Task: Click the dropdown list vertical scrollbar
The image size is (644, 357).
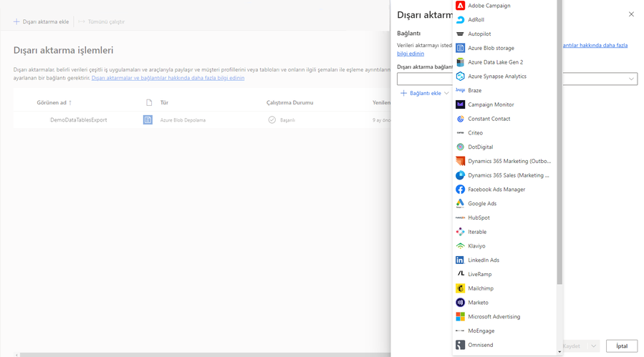Action: tap(559, 142)
